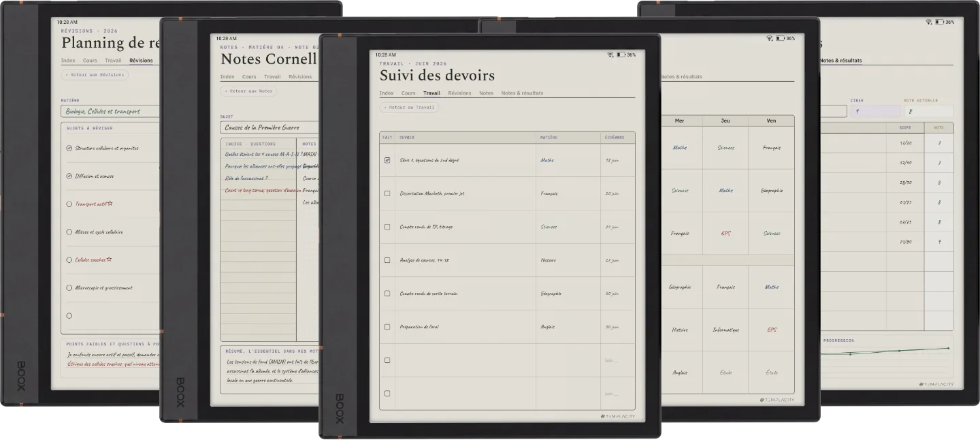Tap the Wi-Fi icon on the timetable tablet
The height and width of the screenshot is (440, 980).
pos(770,38)
